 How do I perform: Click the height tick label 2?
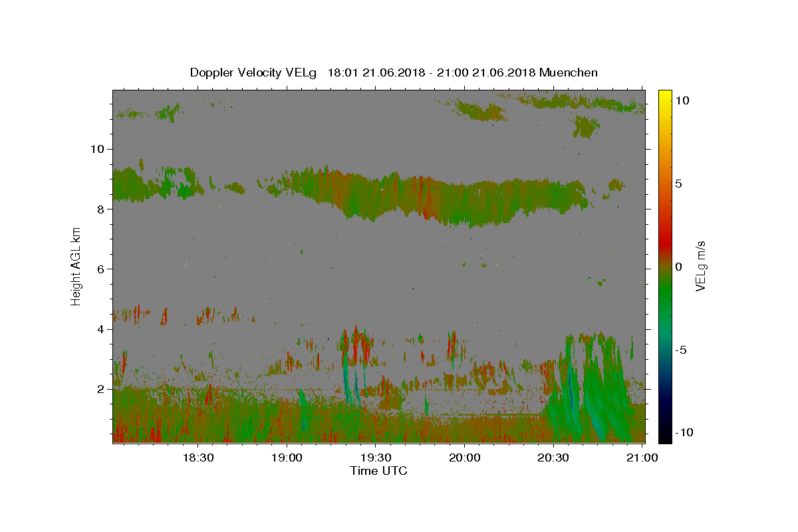(x=101, y=389)
